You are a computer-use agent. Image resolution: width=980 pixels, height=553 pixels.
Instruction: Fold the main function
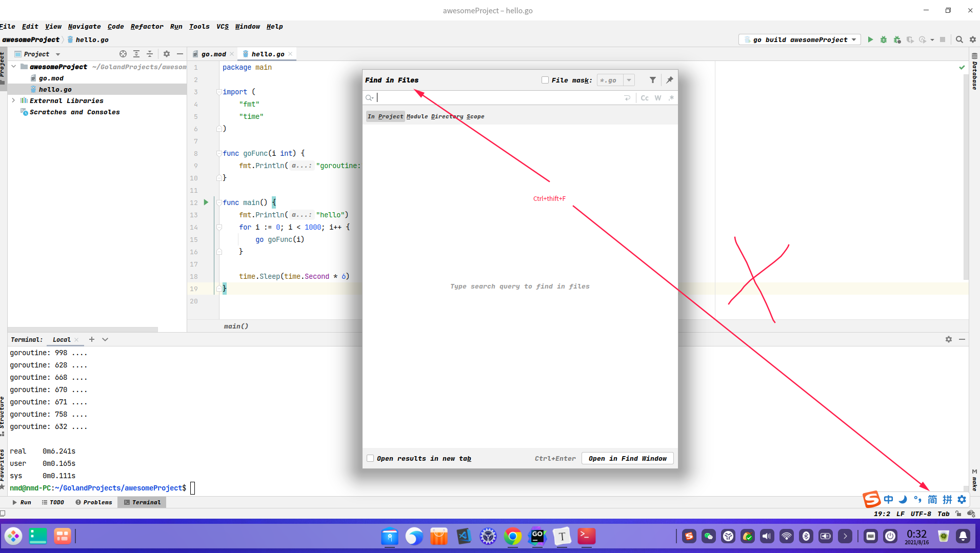pos(219,202)
